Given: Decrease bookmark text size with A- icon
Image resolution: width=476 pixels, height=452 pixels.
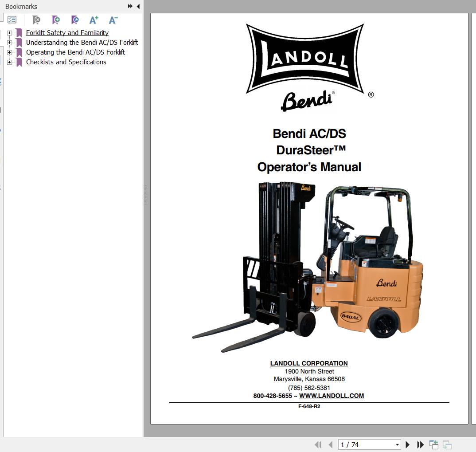Looking at the screenshot, I should (113, 20).
